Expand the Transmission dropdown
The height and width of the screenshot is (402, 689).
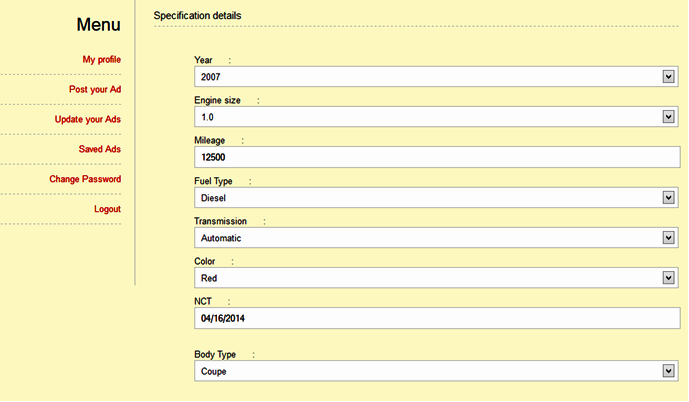tap(430, 238)
